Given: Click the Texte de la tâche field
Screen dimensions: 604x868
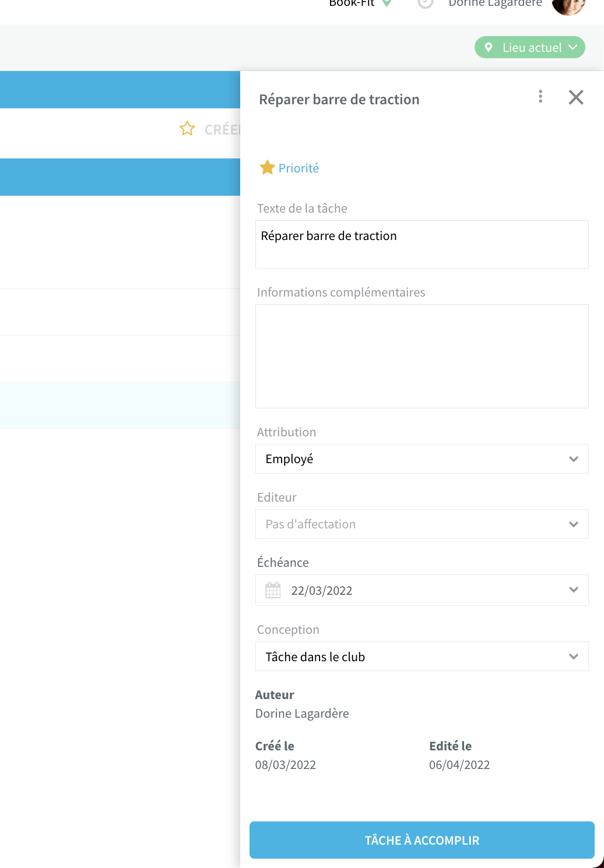Looking at the screenshot, I should coord(422,244).
